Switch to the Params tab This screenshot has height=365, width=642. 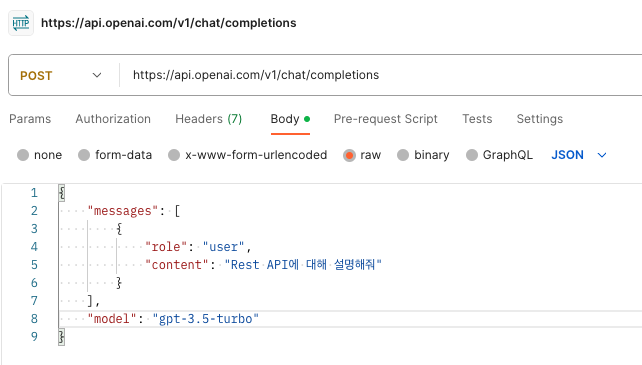(30, 119)
